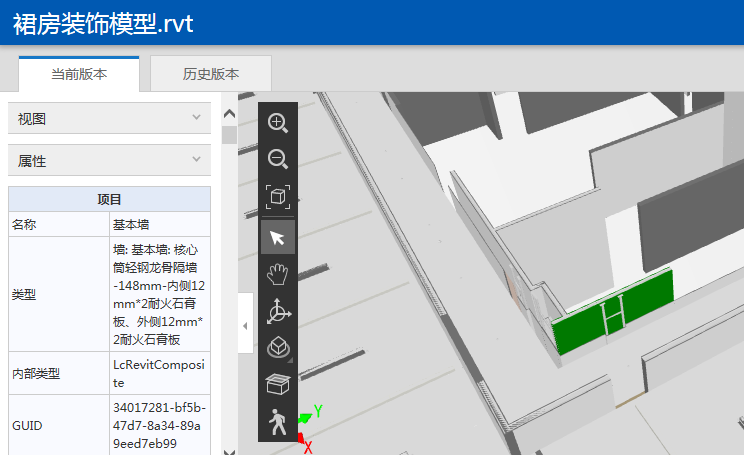Viewport: 744px width, 455px height.
Task: Enable the section box tool
Action: (x=278, y=385)
